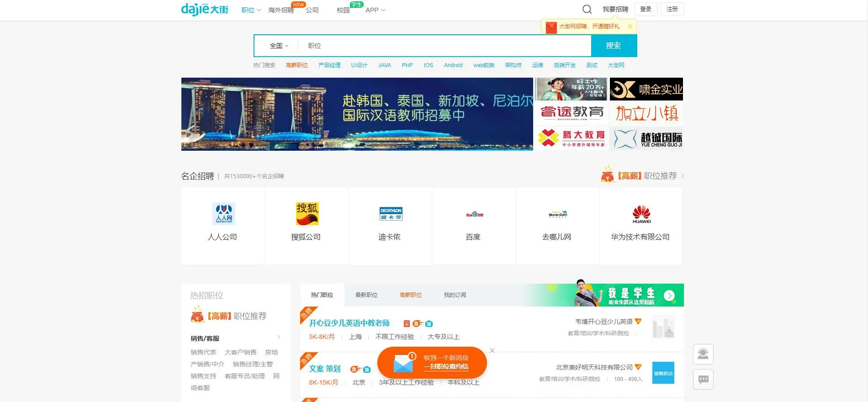868x402 pixels.
Task: Open the Baidu 百度 logo
Action: pyautogui.click(x=475, y=214)
